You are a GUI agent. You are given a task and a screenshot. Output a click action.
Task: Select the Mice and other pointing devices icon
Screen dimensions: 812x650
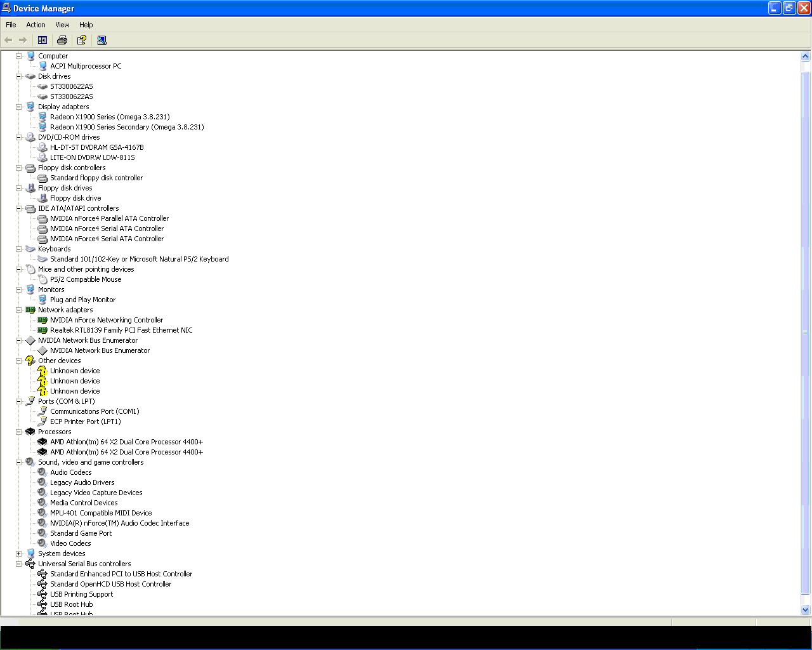(30, 269)
